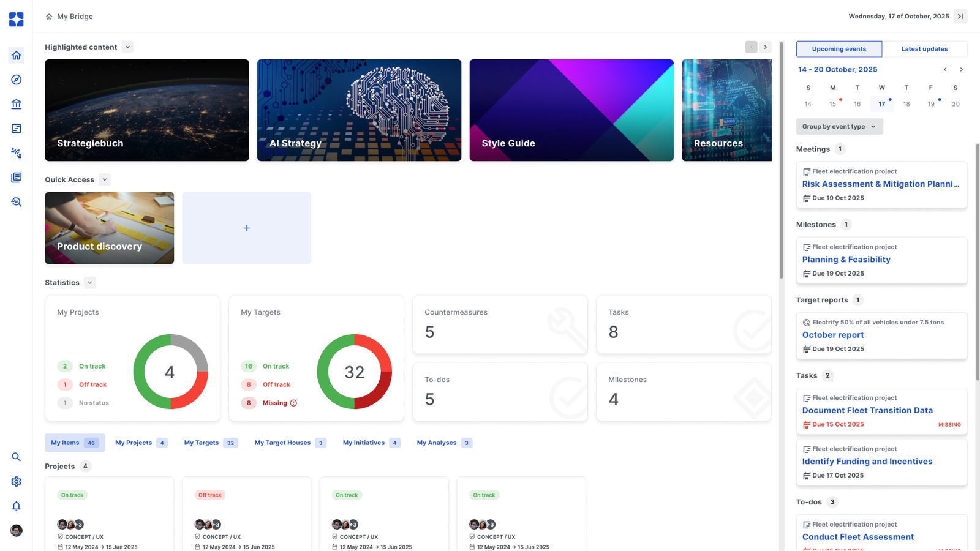Go to the next week in the calendar

point(961,70)
